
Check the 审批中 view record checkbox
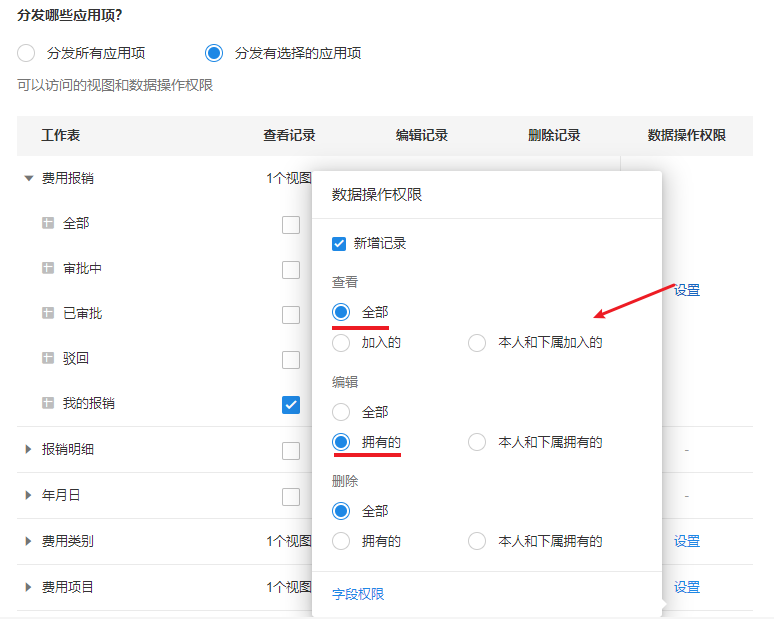(291, 269)
